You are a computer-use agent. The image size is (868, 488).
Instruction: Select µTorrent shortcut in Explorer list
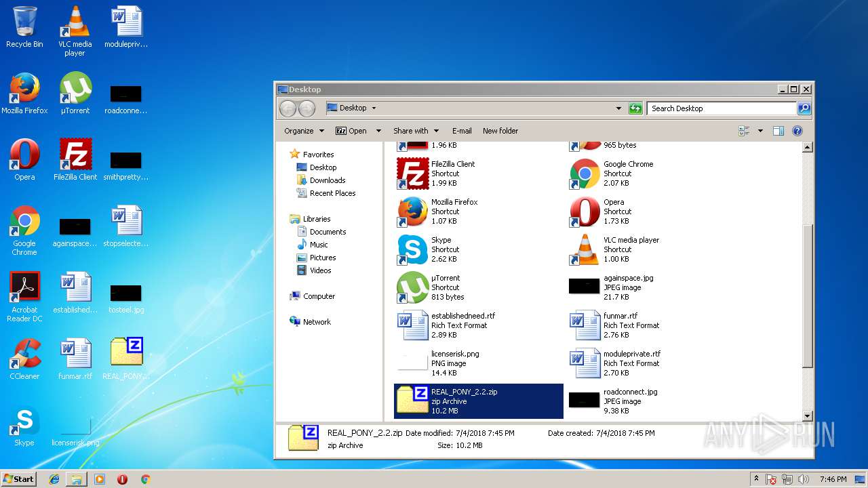tap(479, 287)
